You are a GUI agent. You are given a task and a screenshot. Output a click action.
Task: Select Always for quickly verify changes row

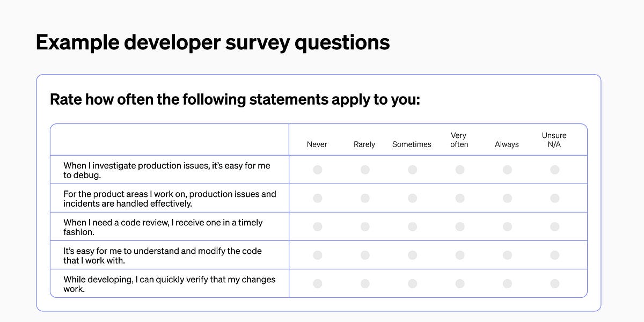(x=507, y=283)
